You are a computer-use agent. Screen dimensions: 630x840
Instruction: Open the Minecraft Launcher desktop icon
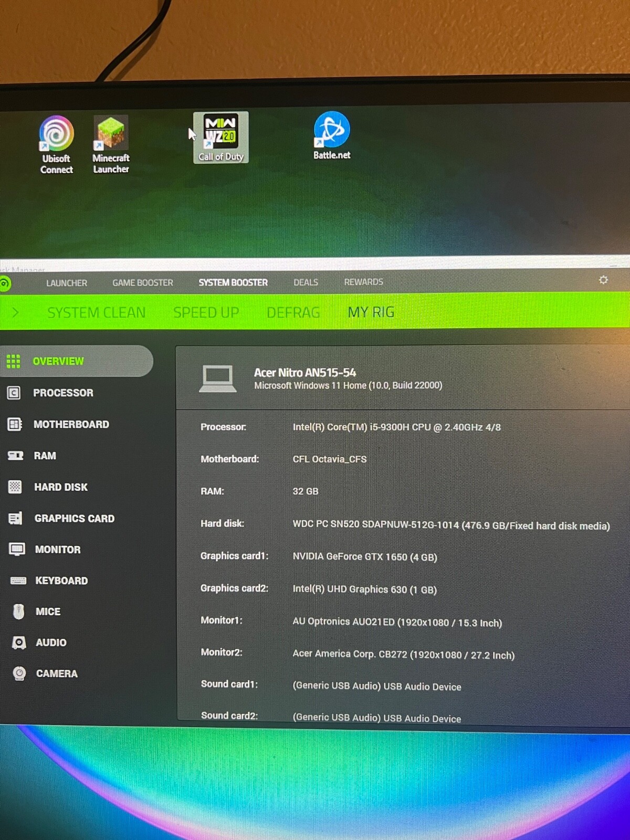coord(111,144)
